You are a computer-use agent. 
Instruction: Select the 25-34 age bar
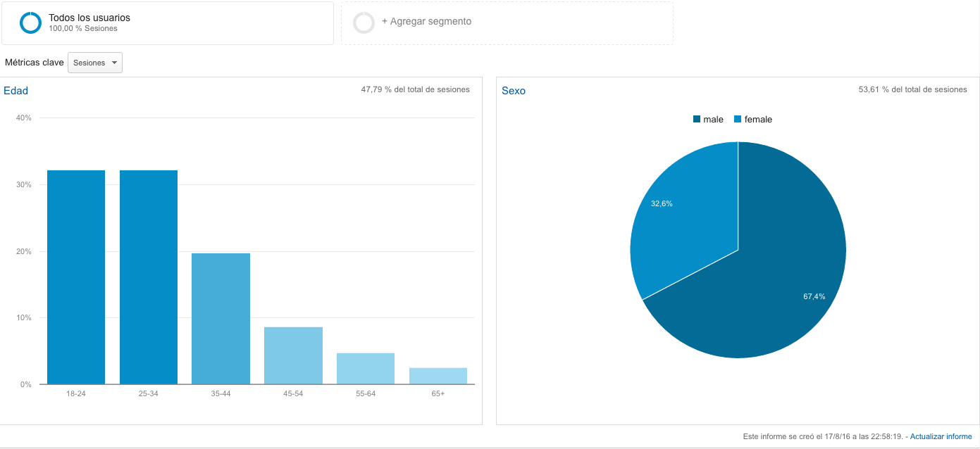click(x=149, y=277)
